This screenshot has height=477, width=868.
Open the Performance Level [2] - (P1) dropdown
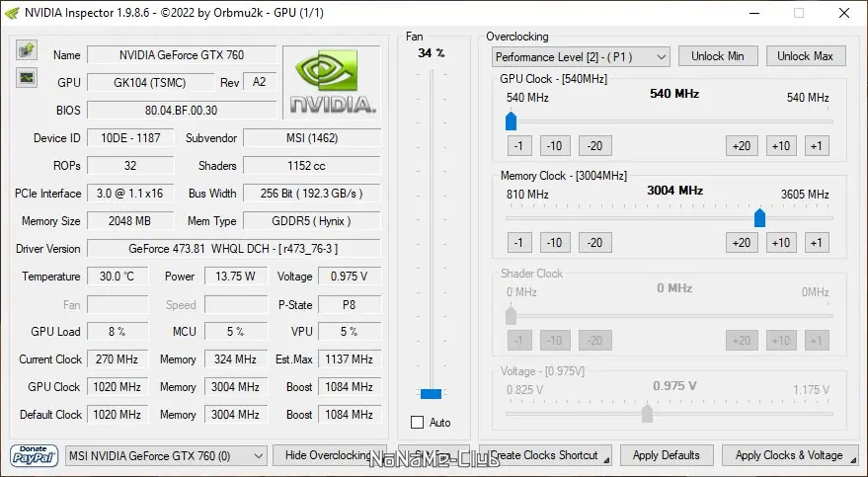[581, 57]
